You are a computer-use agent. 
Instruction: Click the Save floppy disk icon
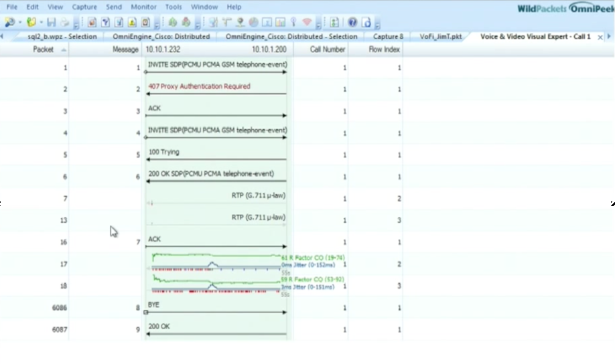pos(52,22)
